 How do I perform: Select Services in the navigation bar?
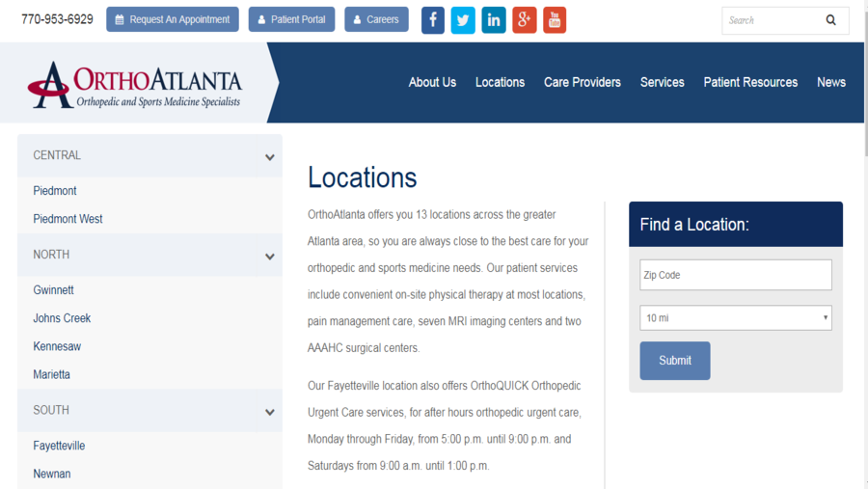[662, 82]
